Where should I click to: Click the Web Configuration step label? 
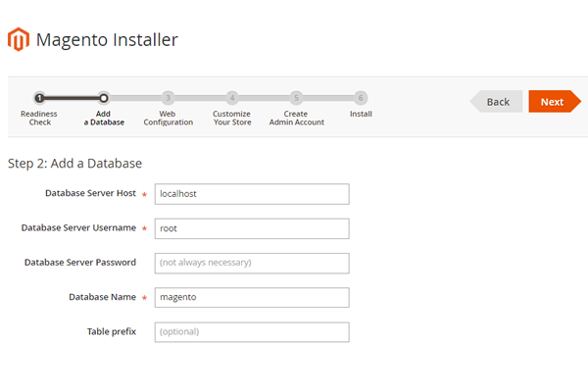[x=168, y=118]
